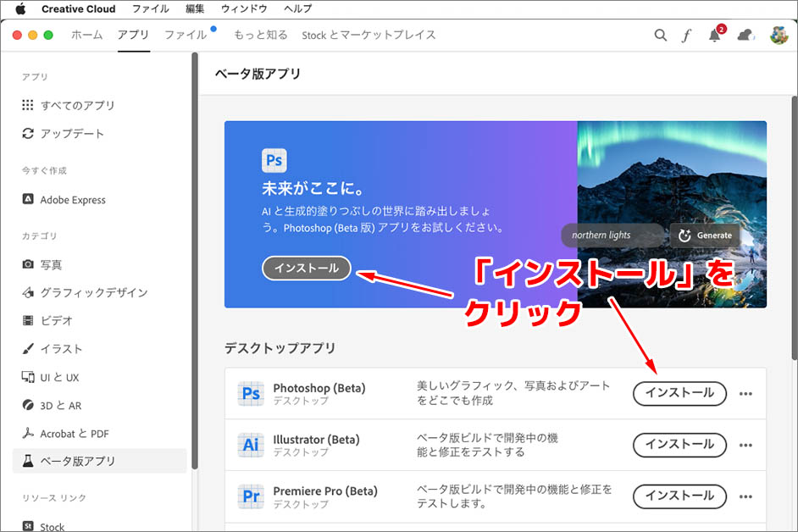
Task: Click the sidebar vertical scrollbar
Action: [x=195, y=254]
